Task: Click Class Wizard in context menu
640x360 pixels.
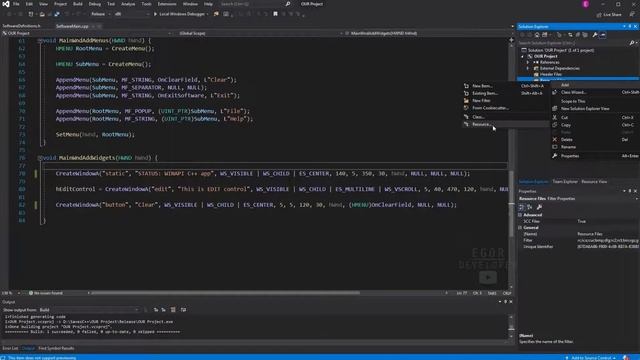Action: point(595,92)
